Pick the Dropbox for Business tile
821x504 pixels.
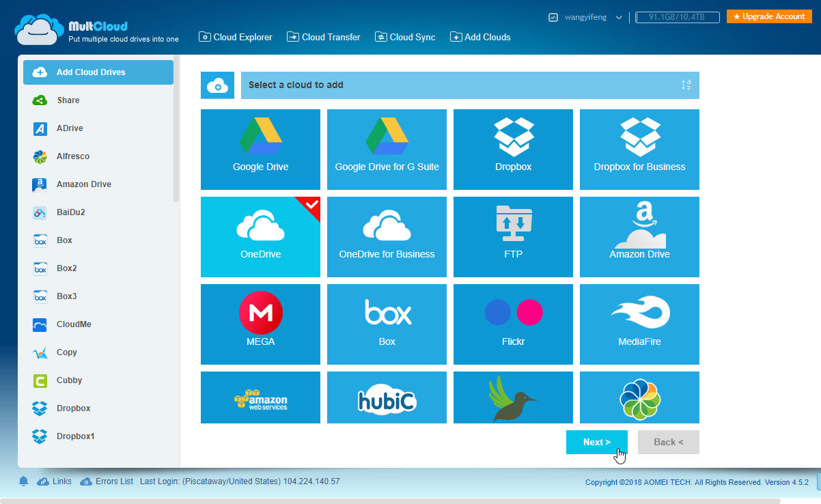point(639,150)
